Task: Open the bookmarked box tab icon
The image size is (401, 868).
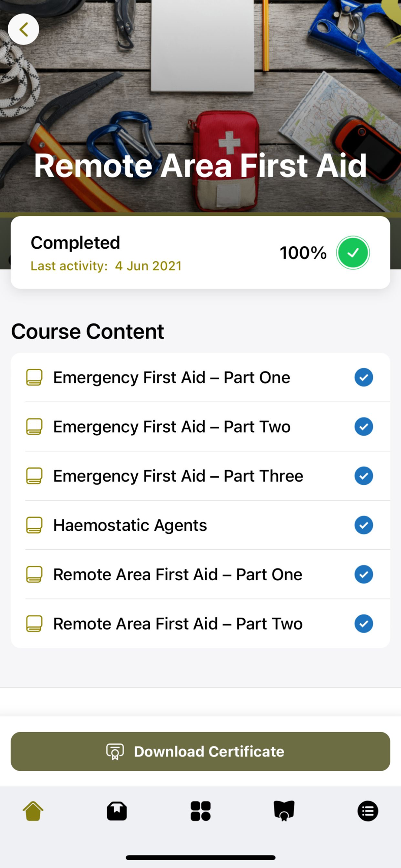Action: (x=117, y=811)
